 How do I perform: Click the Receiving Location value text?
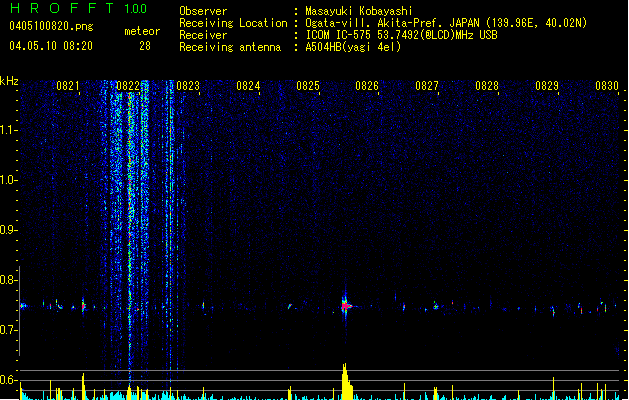[x=446, y=23]
